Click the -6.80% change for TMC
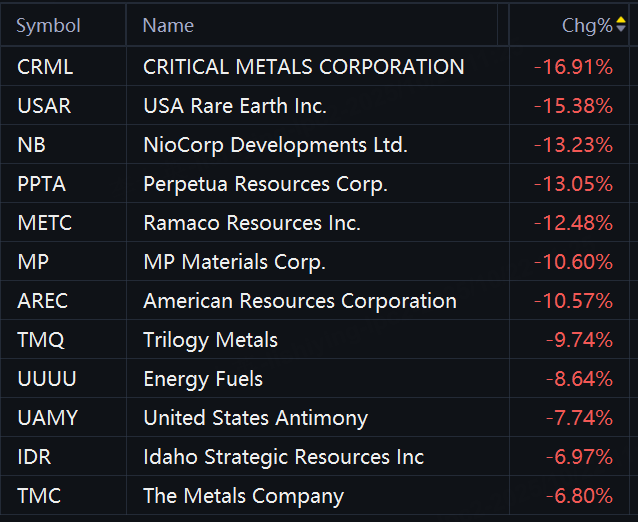This screenshot has width=638, height=522. (579, 496)
